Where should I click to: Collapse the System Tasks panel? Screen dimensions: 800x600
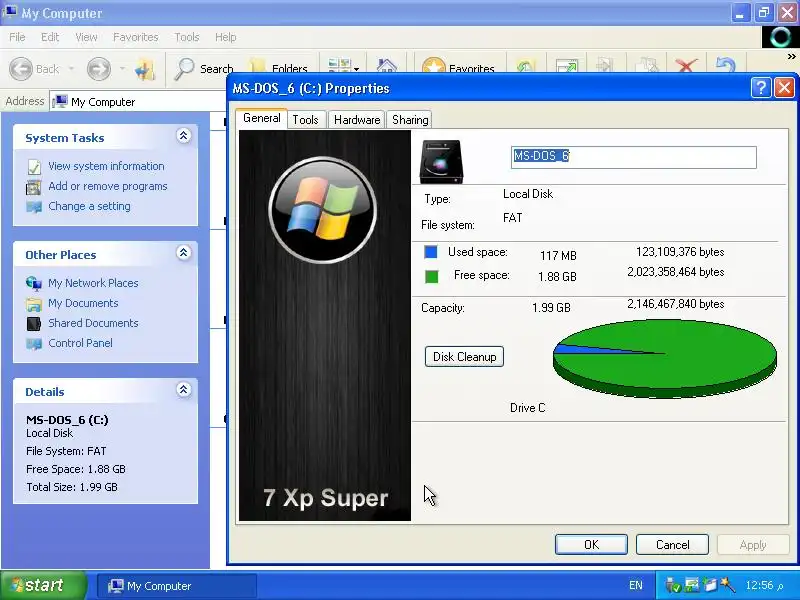point(184,136)
